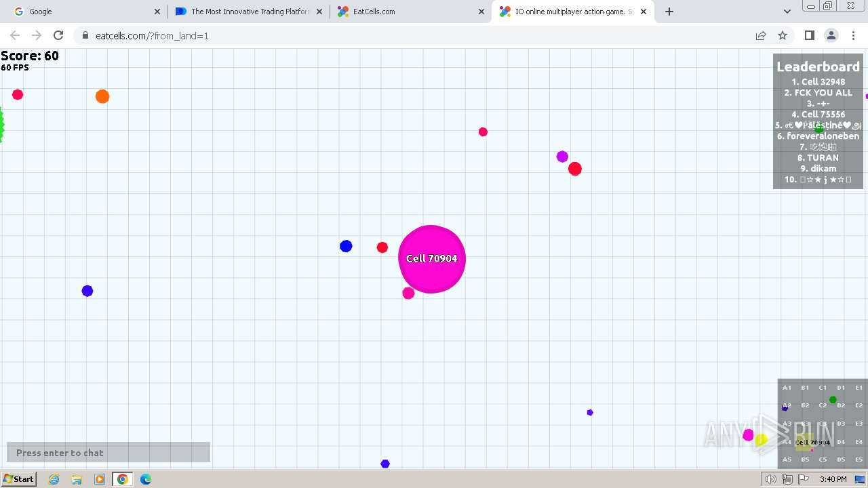Open the Chrome three-dot menu
This screenshot has height=488, width=868.
pos(853,35)
